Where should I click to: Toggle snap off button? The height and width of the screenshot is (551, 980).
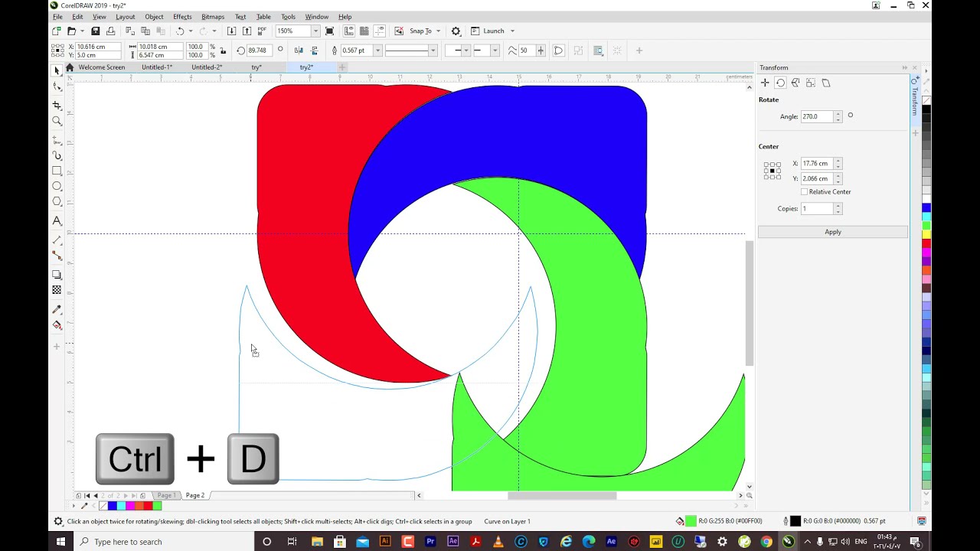coord(399,31)
